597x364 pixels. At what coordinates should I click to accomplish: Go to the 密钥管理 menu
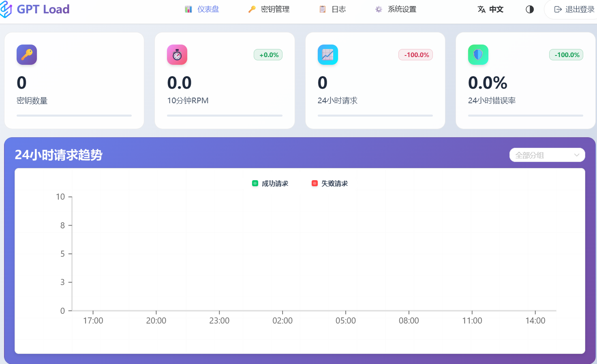(x=269, y=9)
